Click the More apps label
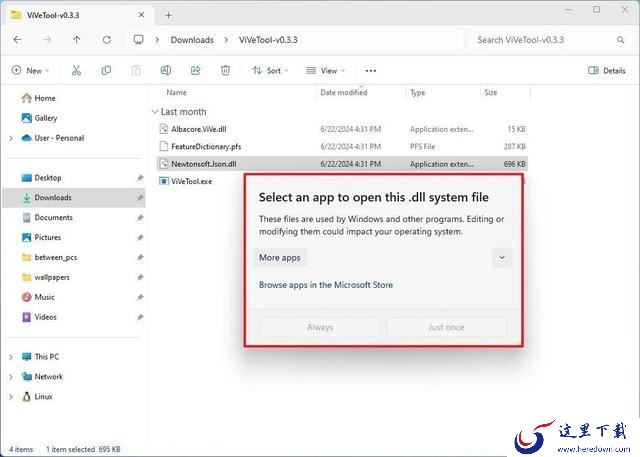 pyautogui.click(x=280, y=257)
